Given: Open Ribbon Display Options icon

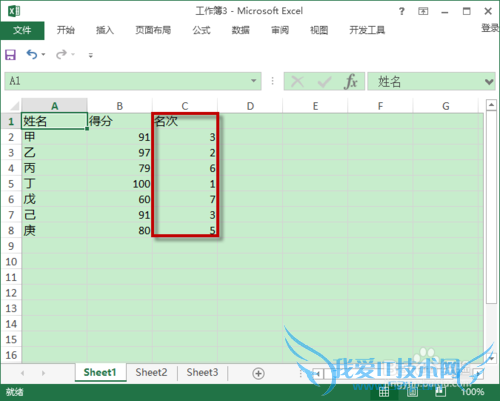Looking at the screenshot, I should click(423, 11).
